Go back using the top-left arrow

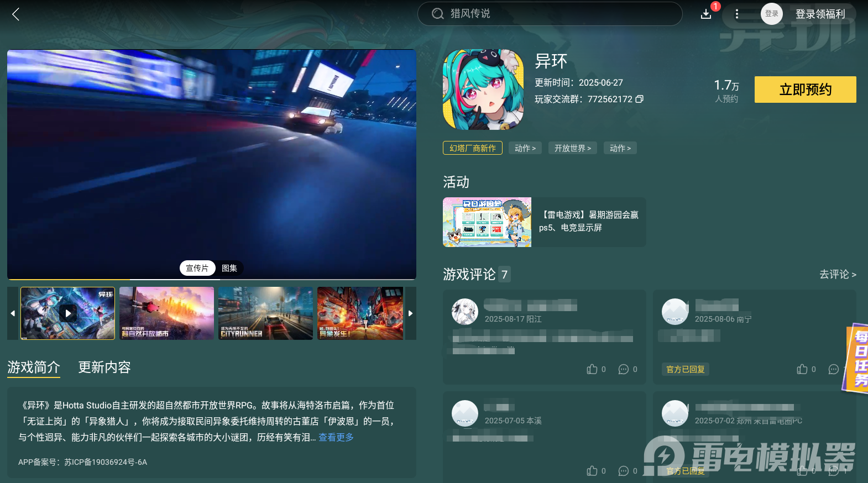[15, 14]
